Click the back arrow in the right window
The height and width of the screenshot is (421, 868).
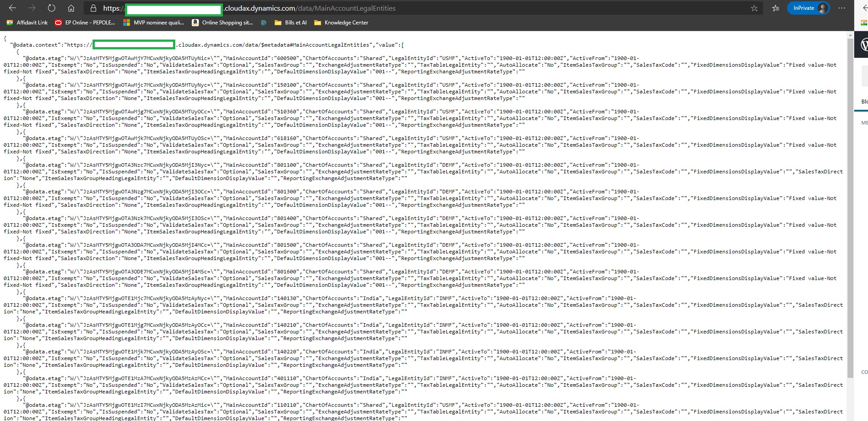point(864,8)
